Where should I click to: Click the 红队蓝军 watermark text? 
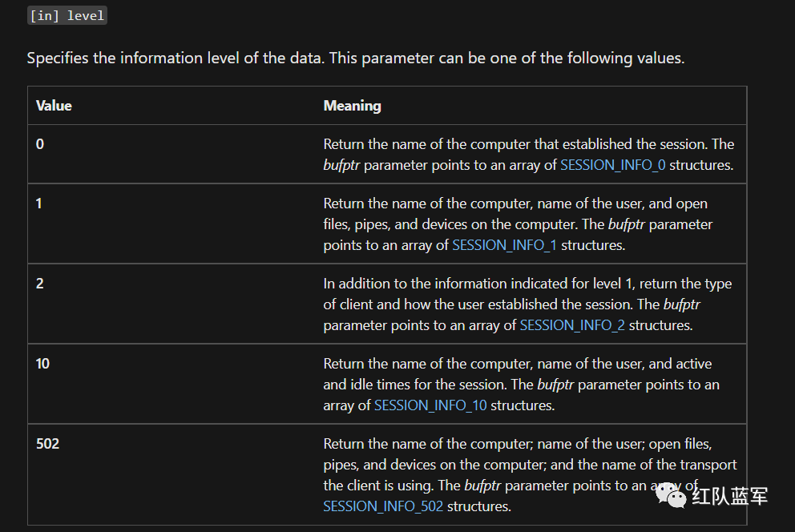(x=729, y=496)
